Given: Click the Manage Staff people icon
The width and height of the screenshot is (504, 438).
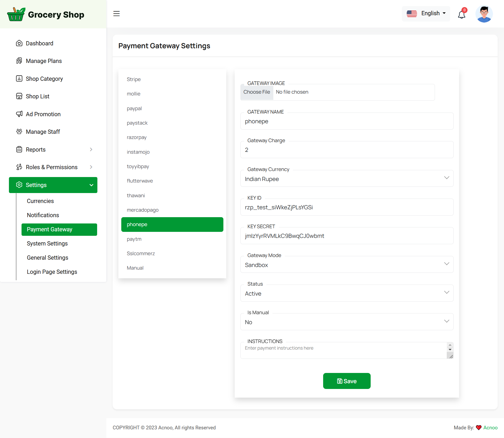Looking at the screenshot, I should pos(19,132).
